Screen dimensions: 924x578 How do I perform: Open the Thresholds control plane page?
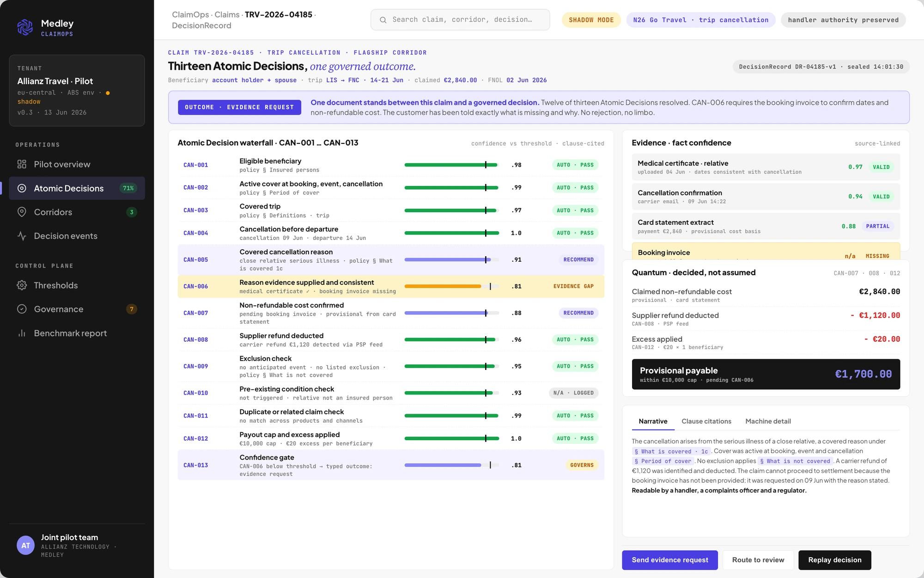click(77, 285)
